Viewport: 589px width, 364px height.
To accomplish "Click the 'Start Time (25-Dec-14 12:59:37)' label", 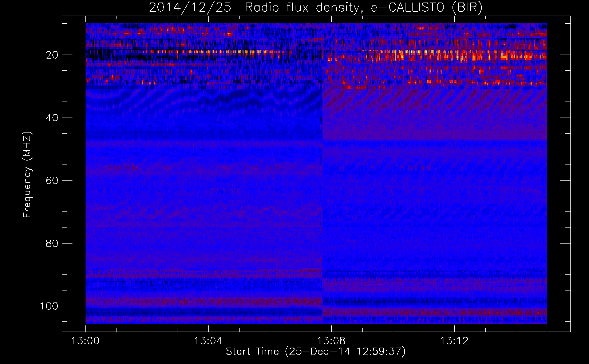I will (x=316, y=352).
